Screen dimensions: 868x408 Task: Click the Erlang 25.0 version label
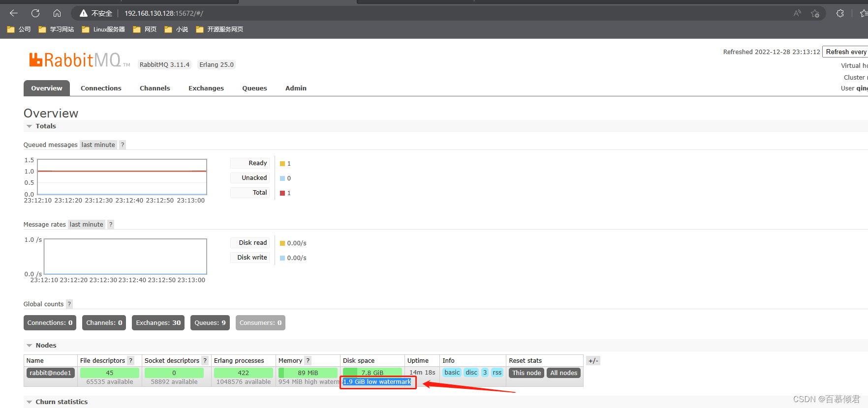(x=217, y=65)
